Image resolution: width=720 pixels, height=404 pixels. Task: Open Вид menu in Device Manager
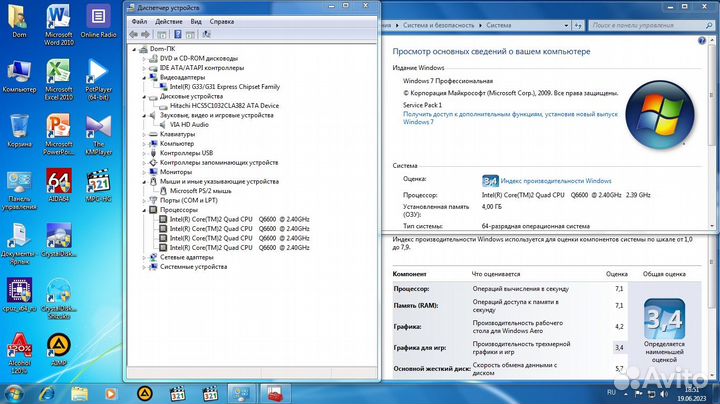click(196, 22)
